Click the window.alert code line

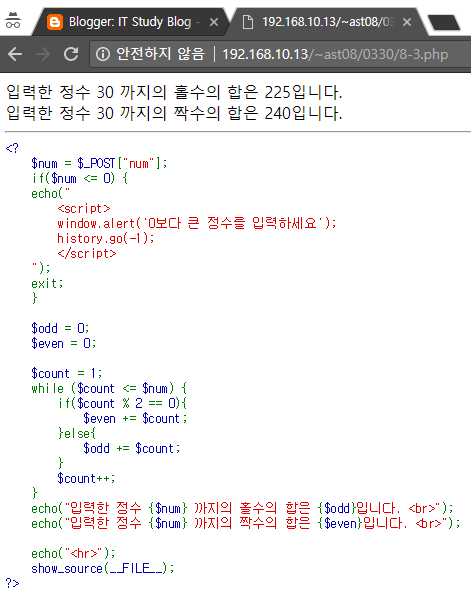point(197,223)
